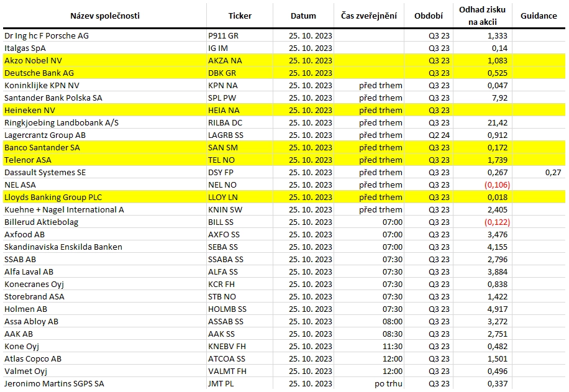Image resolution: width=569 pixels, height=392 pixels.
Task: Click the 'SPL PW' ticker cell
Action: tap(240, 98)
